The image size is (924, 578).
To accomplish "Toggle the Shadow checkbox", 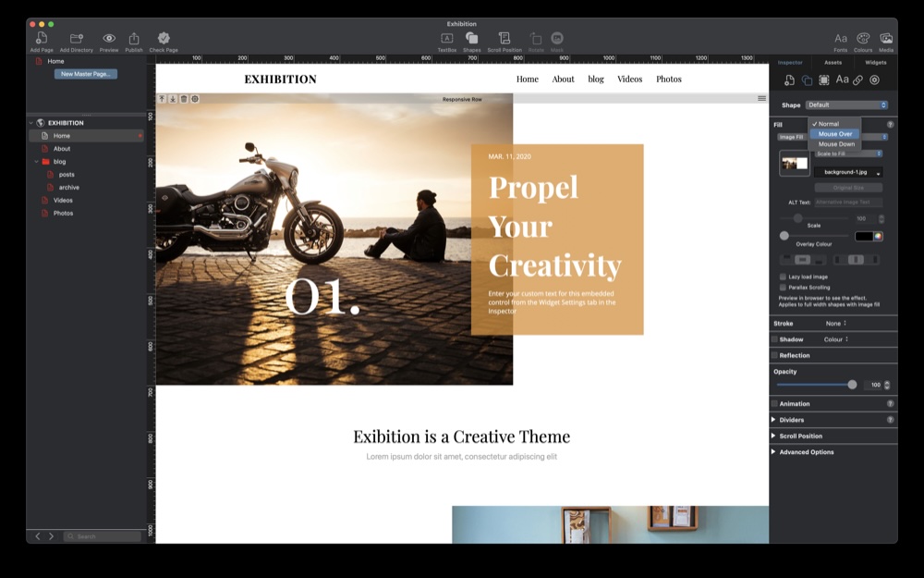I will point(774,339).
